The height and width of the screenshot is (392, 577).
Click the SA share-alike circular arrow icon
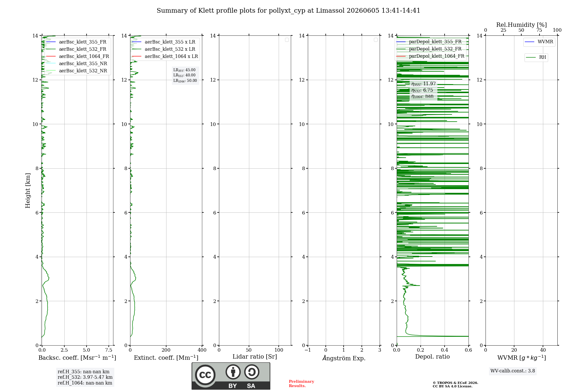tap(252, 372)
